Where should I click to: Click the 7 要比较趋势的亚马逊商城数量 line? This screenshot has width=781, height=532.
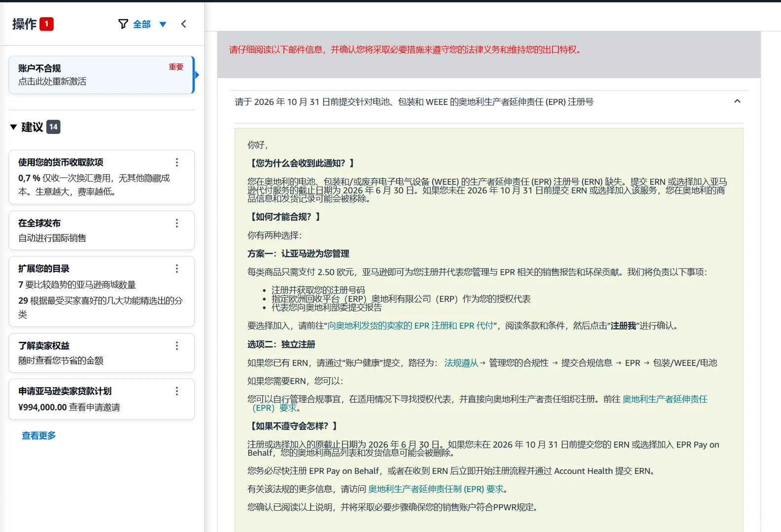77,285
